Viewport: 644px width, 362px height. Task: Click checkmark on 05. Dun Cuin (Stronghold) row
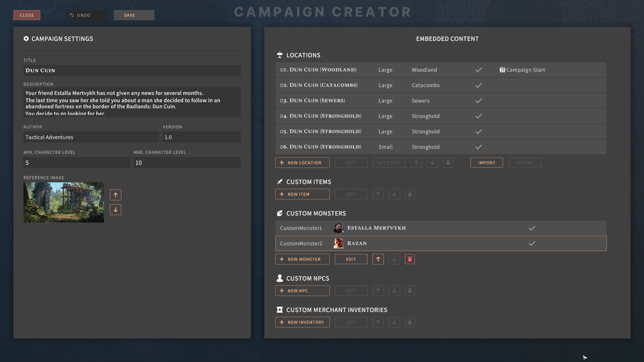coord(479,131)
